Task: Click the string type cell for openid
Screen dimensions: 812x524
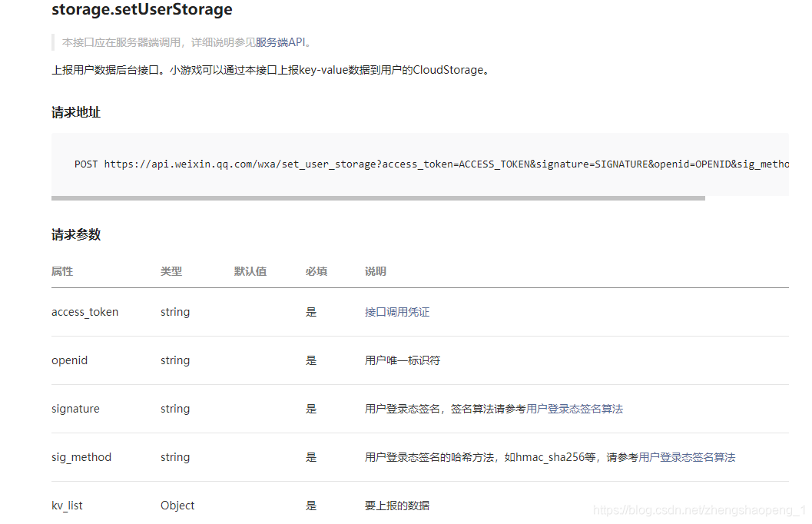Action: pos(175,360)
